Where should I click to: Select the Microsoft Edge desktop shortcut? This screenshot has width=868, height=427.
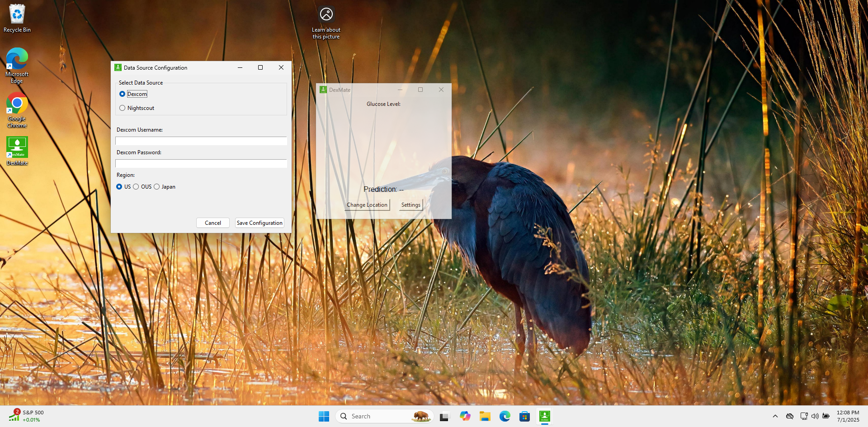click(17, 66)
